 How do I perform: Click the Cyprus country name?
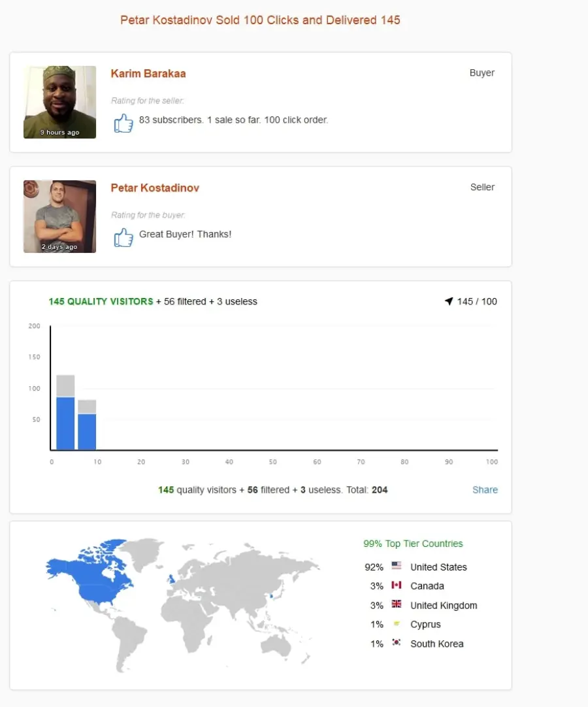pos(425,625)
